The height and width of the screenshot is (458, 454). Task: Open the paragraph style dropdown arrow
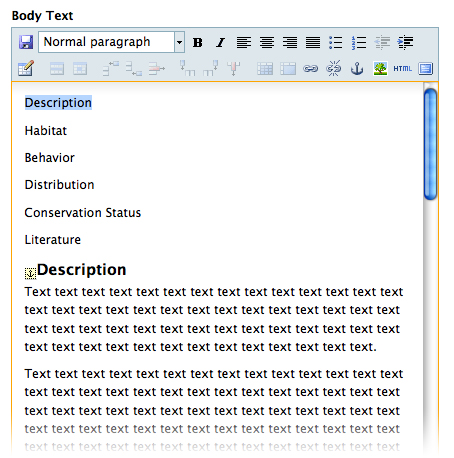point(179,42)
